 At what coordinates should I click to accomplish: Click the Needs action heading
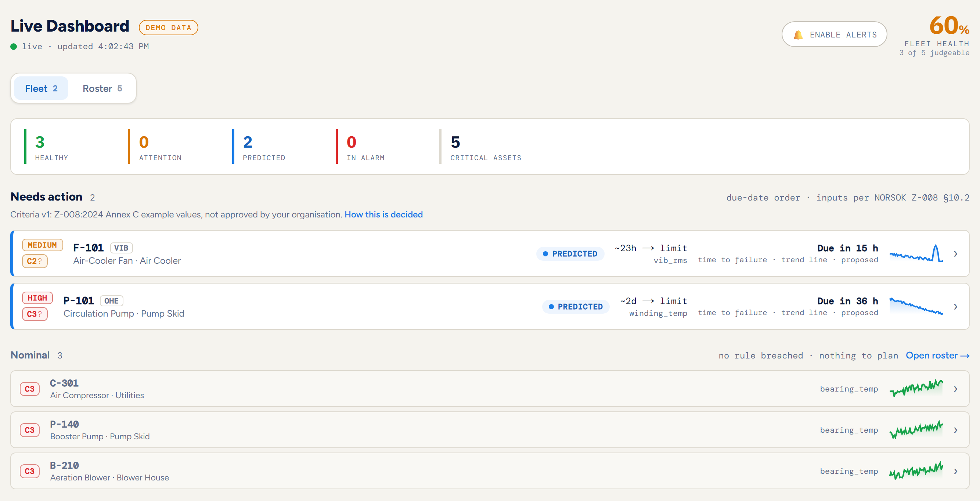[46, 197]
